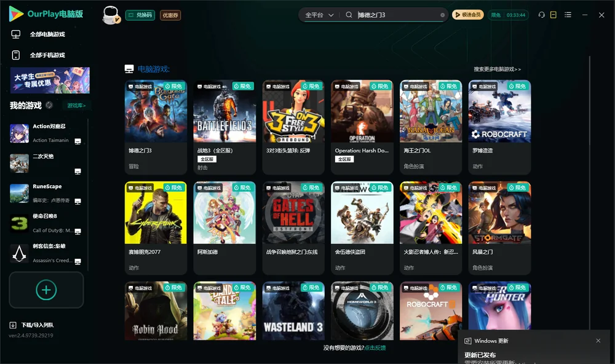The image size is (615, 364).
Task: Open the 海王之门OL game card
Action: (430, 127)
